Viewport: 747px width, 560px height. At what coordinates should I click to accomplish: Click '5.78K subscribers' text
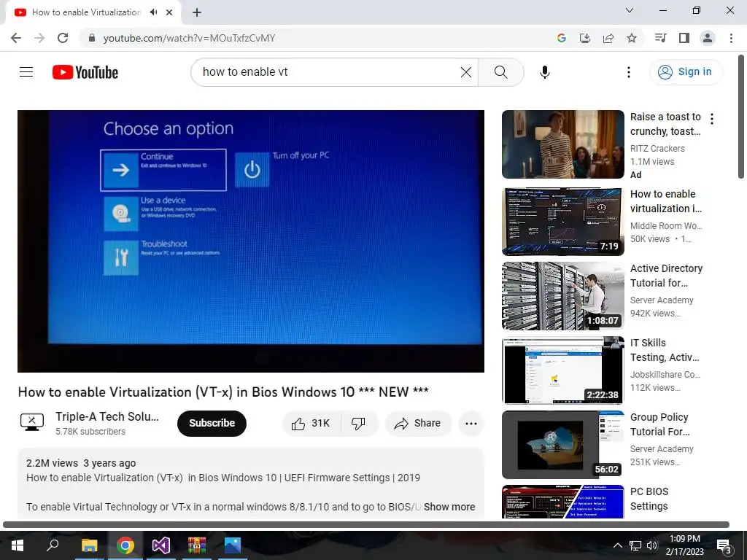click(90, 432)
